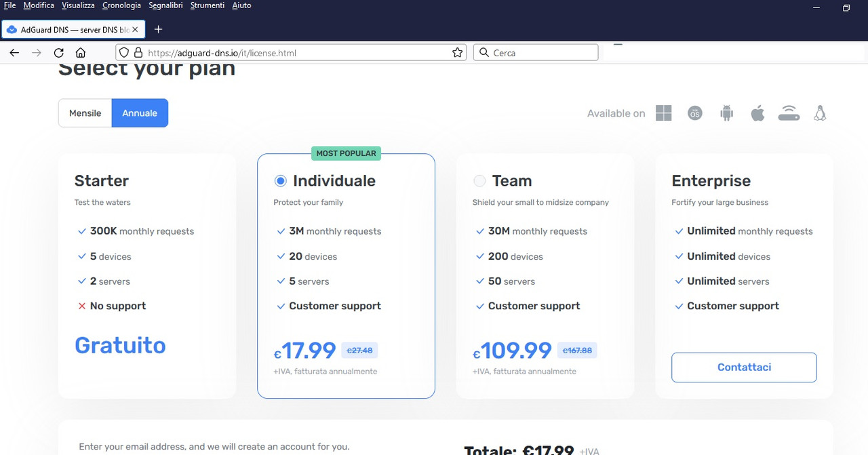This screenshot has height=455, width=868.
Task: Select the Team plan radio button
Action: click(x=479, y=181)
